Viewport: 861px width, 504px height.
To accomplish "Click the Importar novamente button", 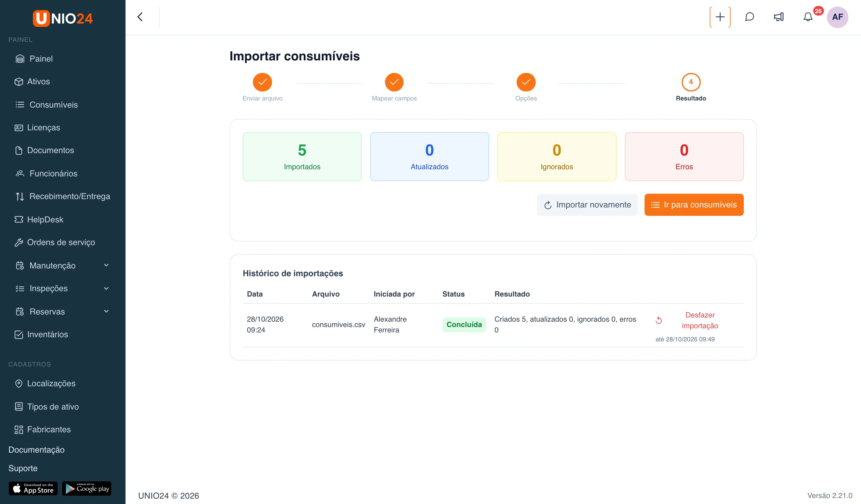I will tap(587, 205).
